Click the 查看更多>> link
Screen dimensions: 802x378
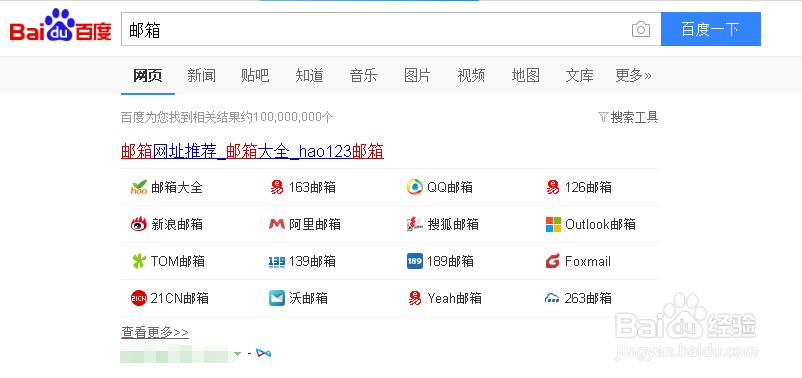[x=154, y=332]
